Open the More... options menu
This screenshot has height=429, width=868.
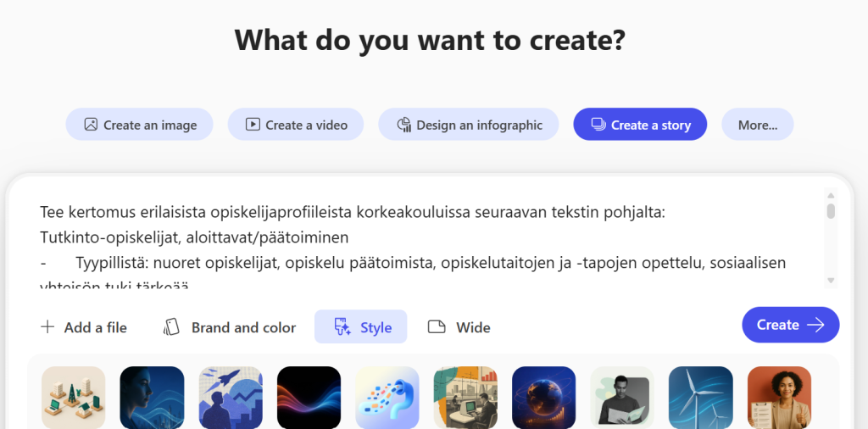(x=757, y=125)
